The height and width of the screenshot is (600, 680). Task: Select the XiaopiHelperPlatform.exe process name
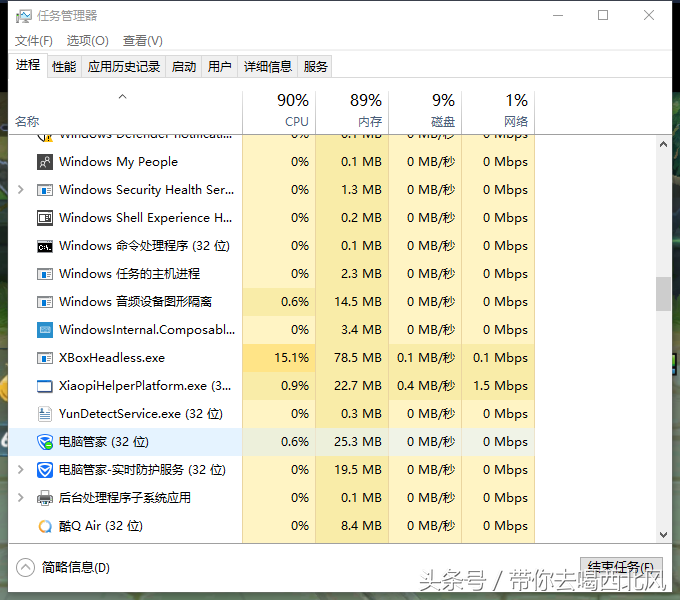tap(145, 386)
